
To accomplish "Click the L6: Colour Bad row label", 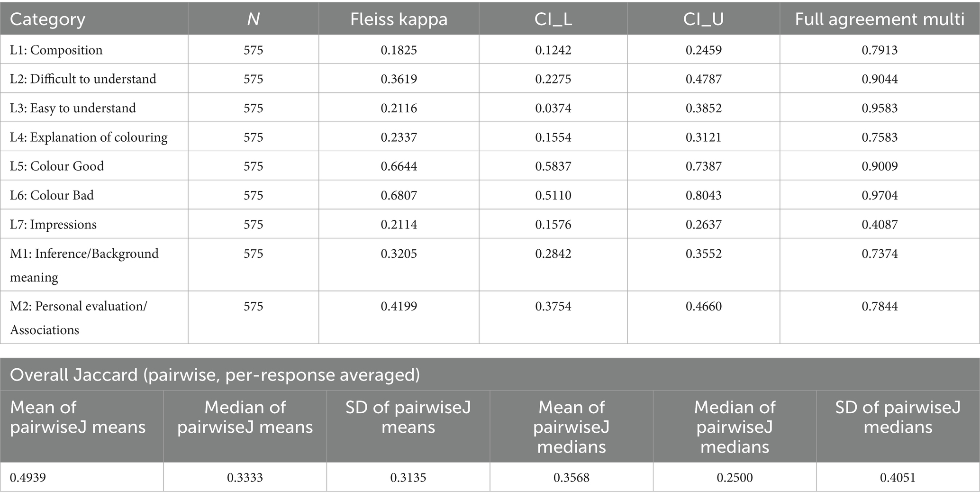I will (52, 195).
